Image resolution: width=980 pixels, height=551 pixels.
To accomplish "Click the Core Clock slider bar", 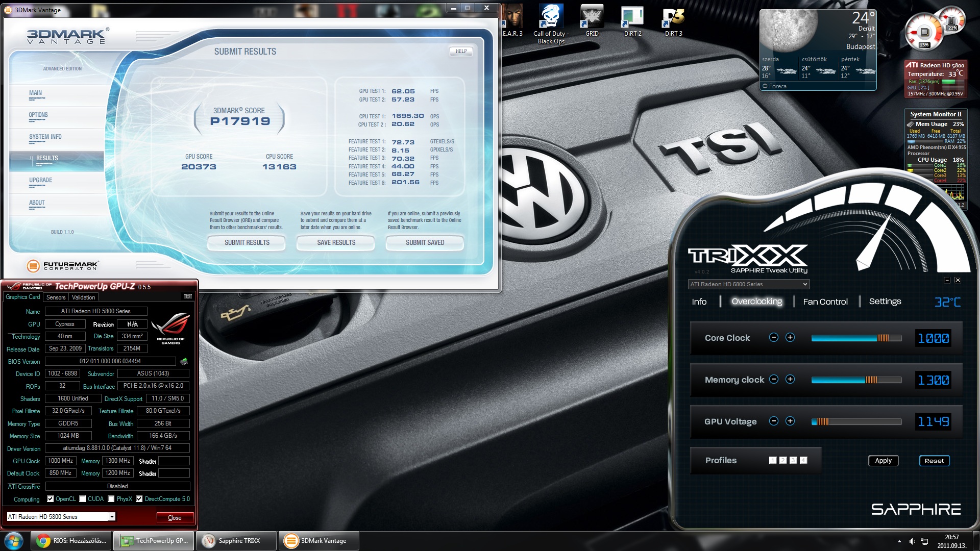I will 856,338.
